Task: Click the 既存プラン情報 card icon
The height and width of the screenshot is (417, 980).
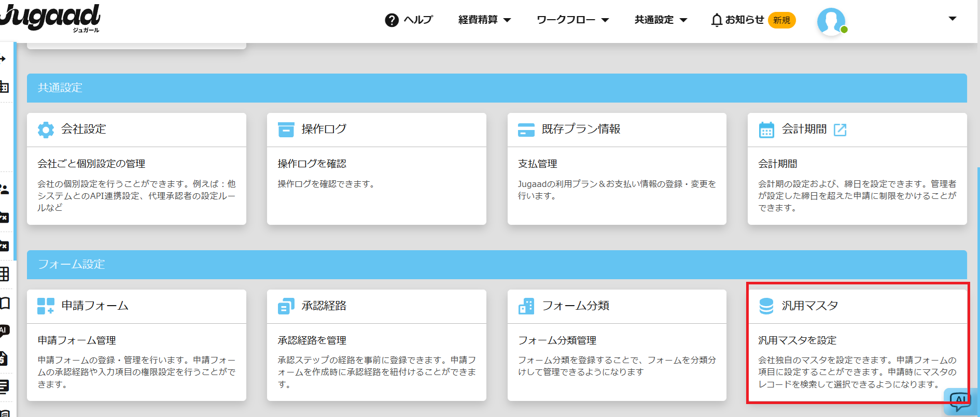Action: pyautogui.click(x=526, y=130)
